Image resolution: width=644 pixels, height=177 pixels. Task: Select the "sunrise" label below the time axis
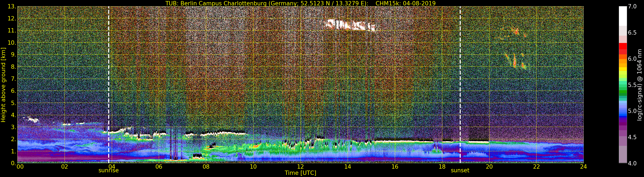[109, 171]
